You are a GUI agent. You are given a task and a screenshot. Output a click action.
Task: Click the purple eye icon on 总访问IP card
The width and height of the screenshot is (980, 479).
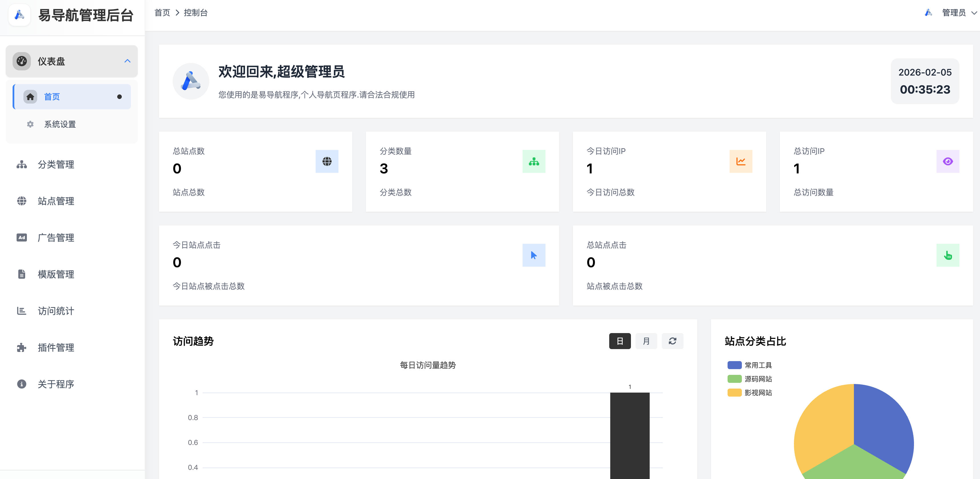click(x=948, y=161)
